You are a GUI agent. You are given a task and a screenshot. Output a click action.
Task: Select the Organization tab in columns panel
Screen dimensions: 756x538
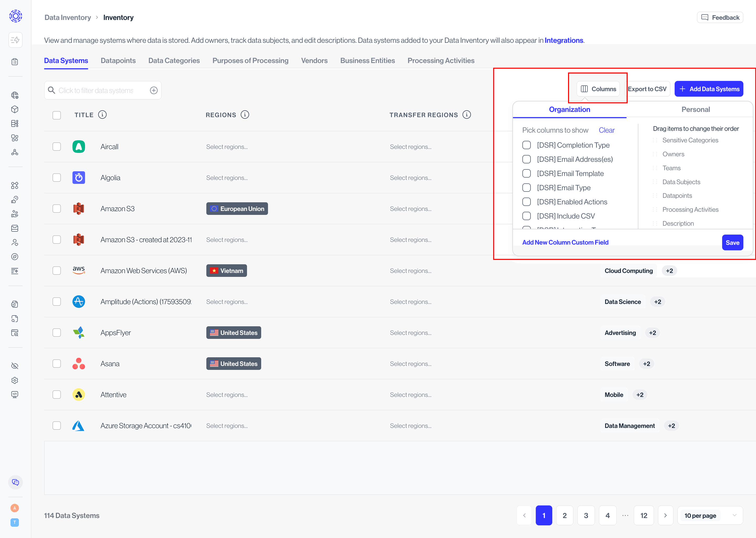[570, 110]
